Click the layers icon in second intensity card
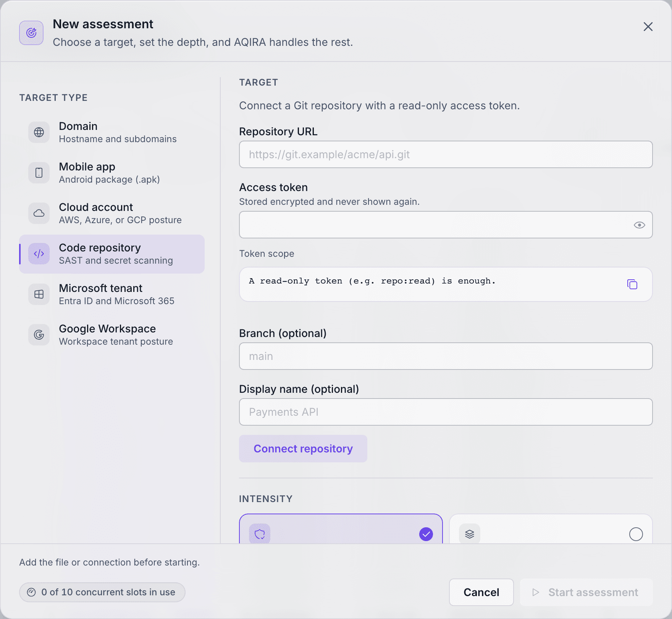 pos(470,534)
